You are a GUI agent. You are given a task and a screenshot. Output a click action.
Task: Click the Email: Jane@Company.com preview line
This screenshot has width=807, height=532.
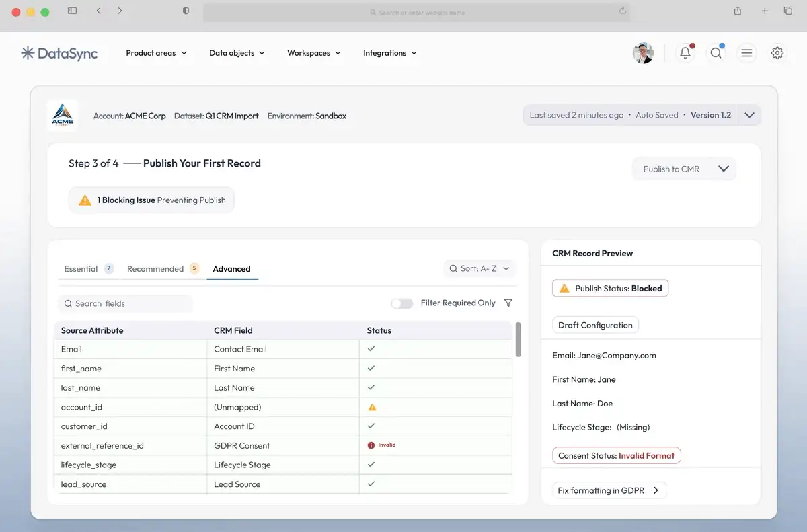coord(604,355)
